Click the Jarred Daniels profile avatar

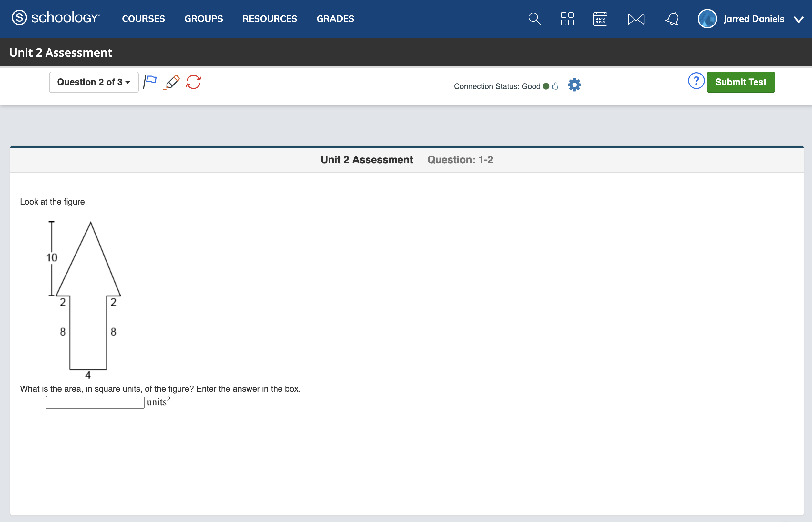707,19
